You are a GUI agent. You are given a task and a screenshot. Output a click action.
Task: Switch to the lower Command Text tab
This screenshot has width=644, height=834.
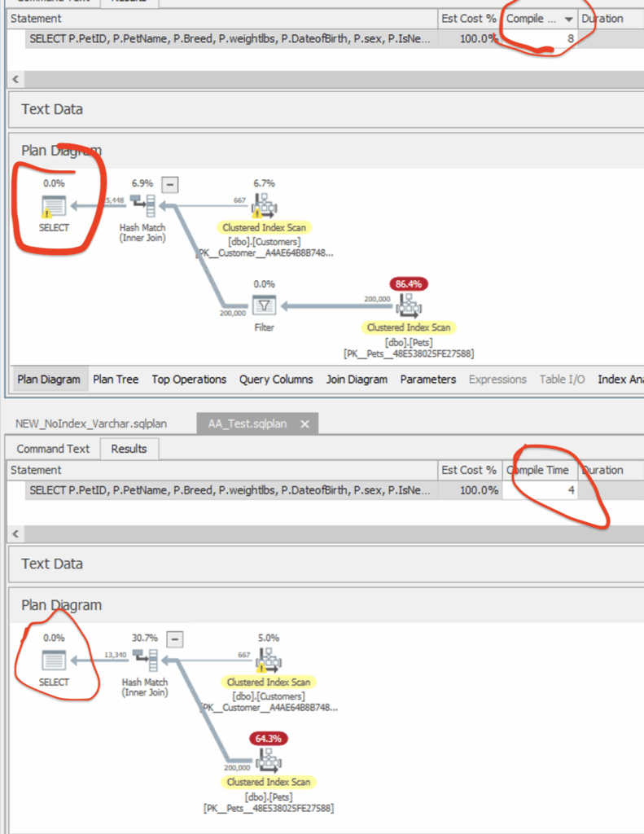click(53, 449)
